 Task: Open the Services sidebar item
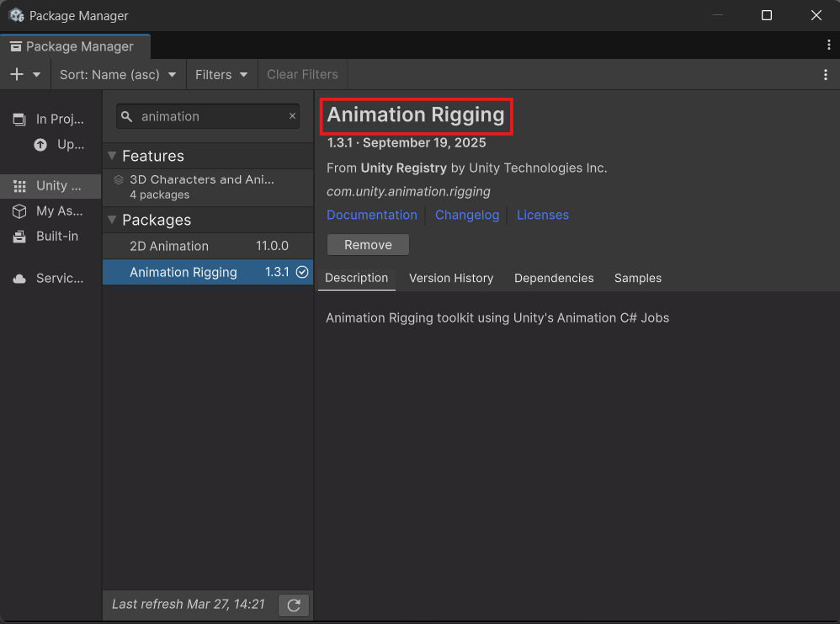[51, 278]
